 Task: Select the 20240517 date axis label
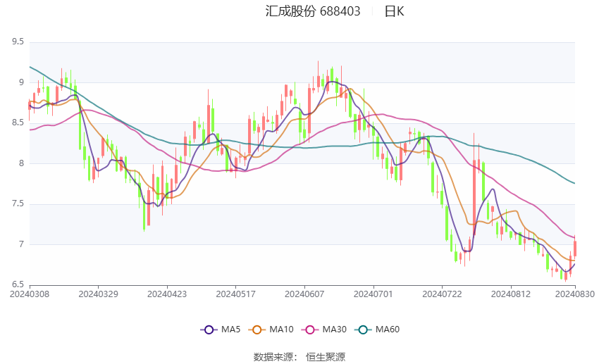(x=235, y=294)
